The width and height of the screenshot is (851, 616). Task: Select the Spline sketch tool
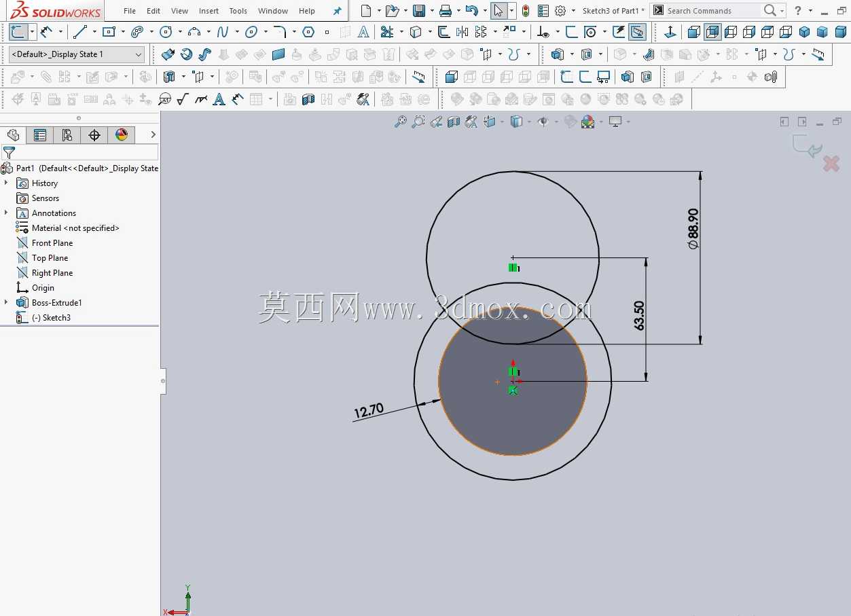(x=223, y=32)
